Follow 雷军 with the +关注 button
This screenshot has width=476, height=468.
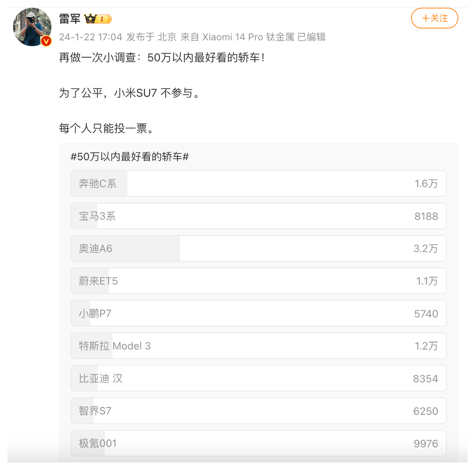pos(434,18)
